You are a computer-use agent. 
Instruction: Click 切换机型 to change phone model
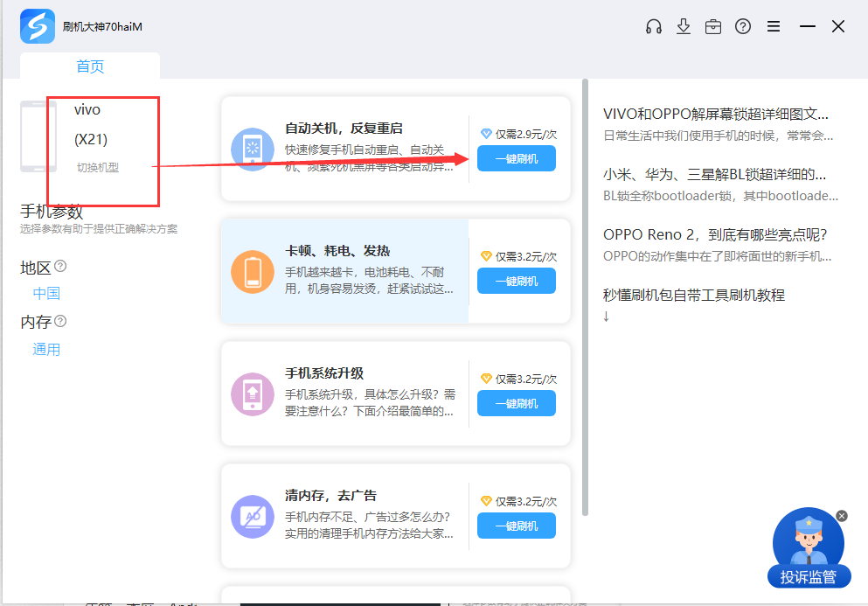pyautogui.click(x=97, y=167)
